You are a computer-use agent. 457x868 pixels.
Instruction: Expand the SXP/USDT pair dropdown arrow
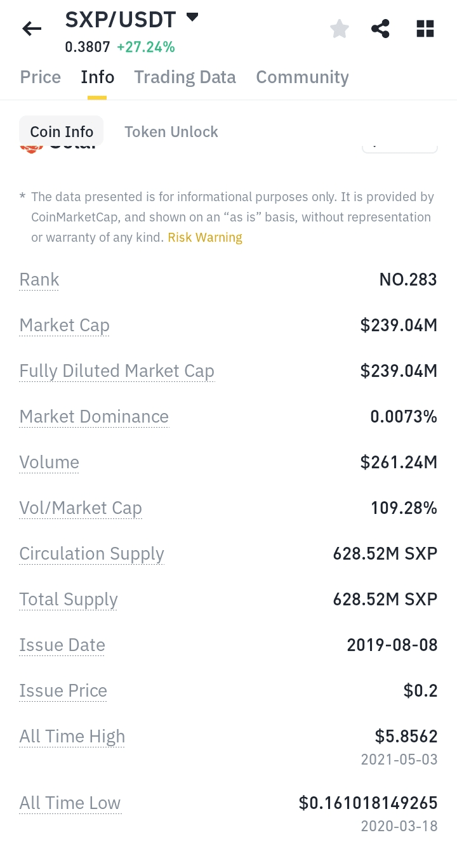[192, 17]
